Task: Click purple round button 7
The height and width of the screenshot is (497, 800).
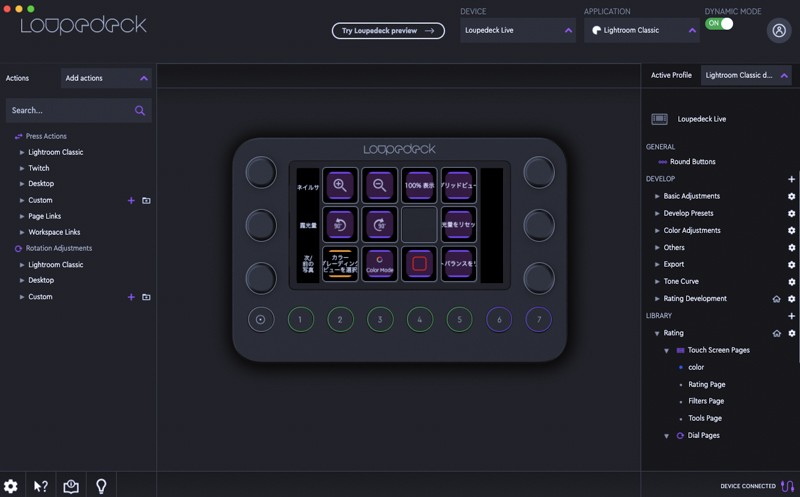Action: 539,319
